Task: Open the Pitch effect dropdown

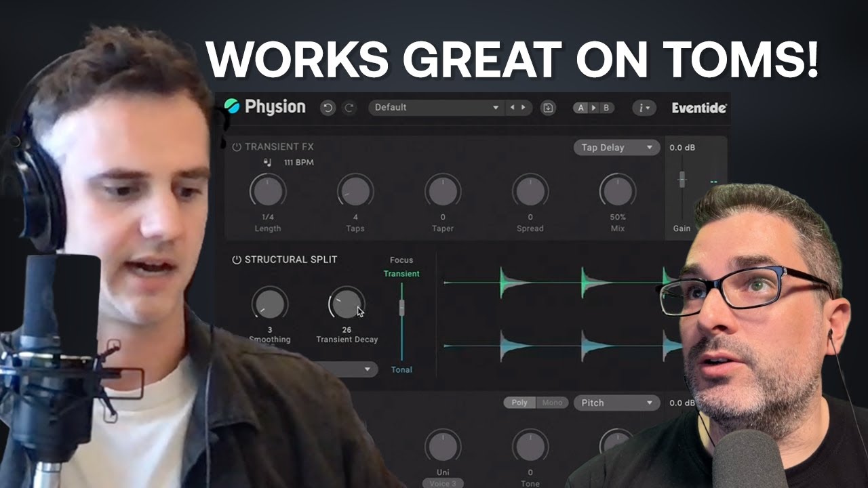Action: click(x=616, y=403)
